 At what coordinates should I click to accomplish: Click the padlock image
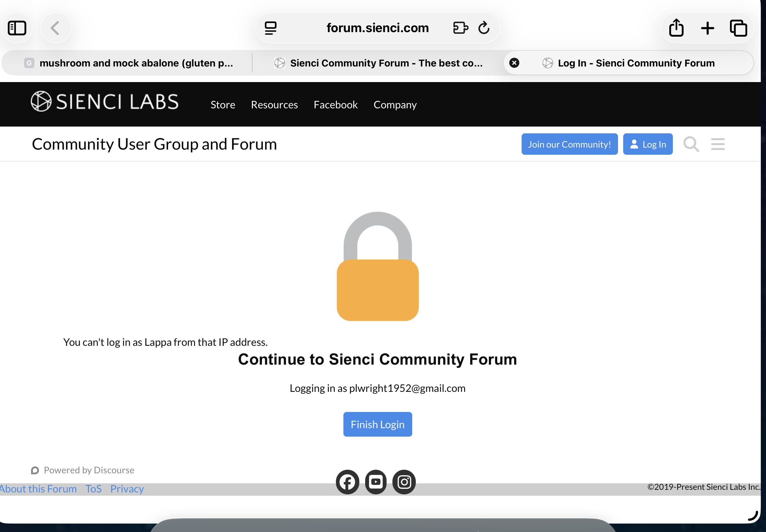click(x=377, y=266)
